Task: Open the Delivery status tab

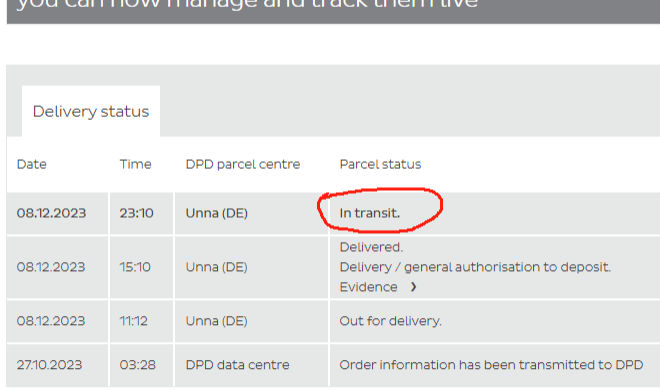Action: click(91, 111)
